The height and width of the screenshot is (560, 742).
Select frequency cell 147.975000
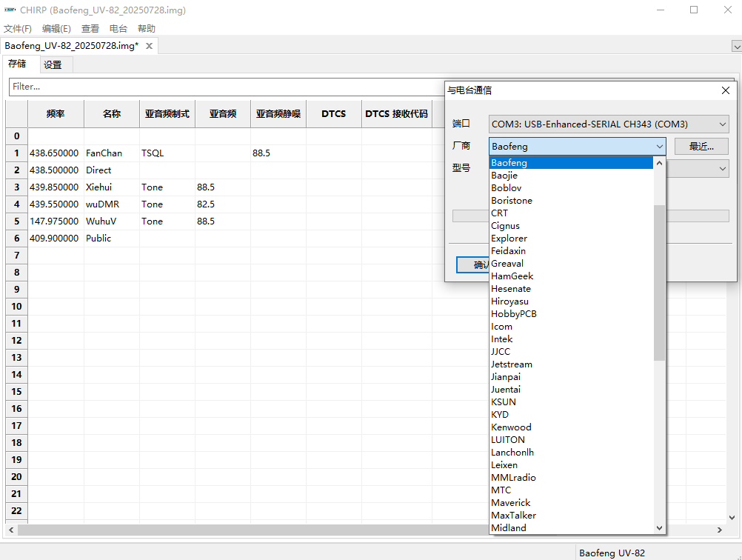(56, 221)
